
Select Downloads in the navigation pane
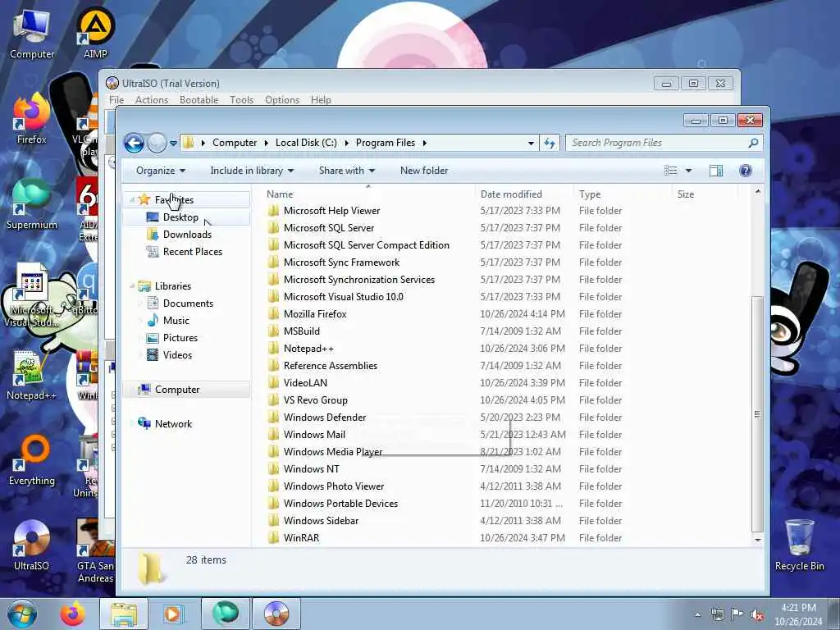tap(187, 235)
